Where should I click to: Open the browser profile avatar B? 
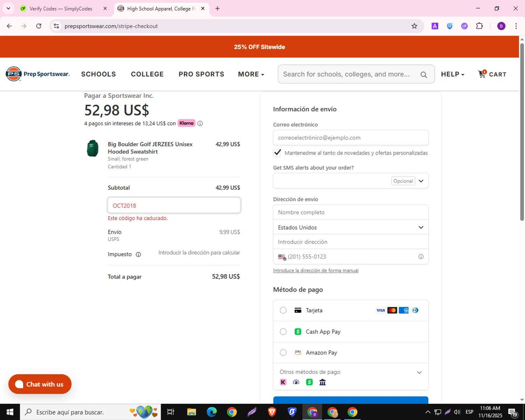pyautogui.click(x=501, y=26)
